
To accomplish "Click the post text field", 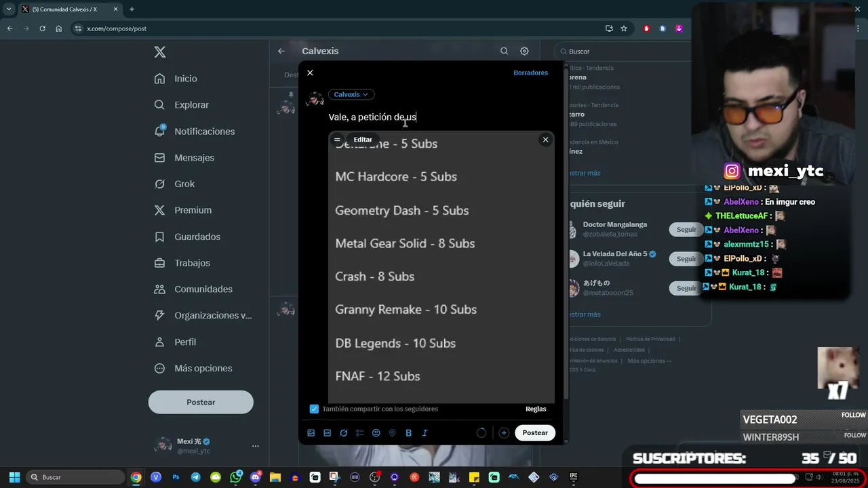I will coord(441,117).
